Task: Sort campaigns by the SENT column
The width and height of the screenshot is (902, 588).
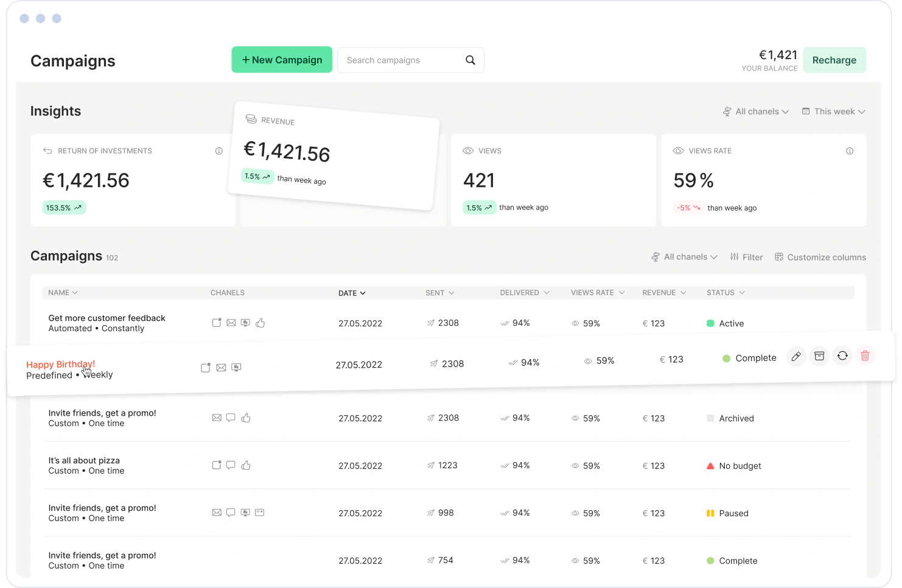Action: 440,293
